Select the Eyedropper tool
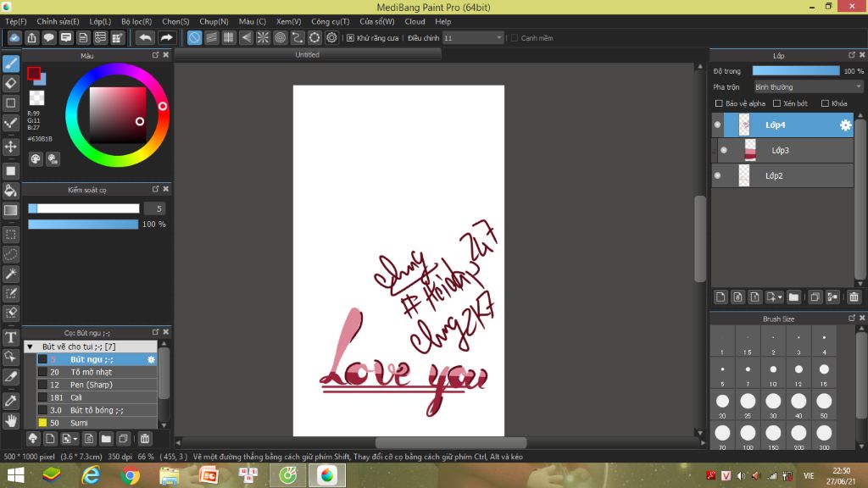Screen dimensions: 868x488 click(11, 401)
